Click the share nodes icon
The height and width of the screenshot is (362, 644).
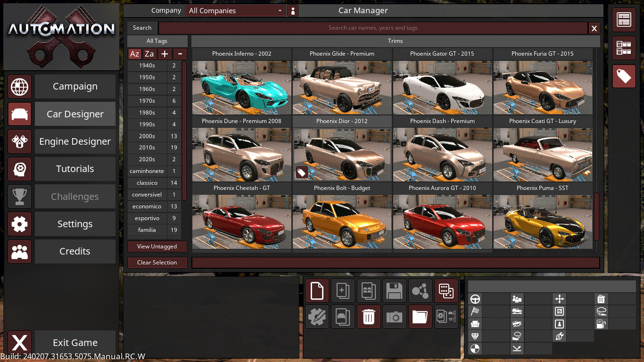click(x=420, y=291)
